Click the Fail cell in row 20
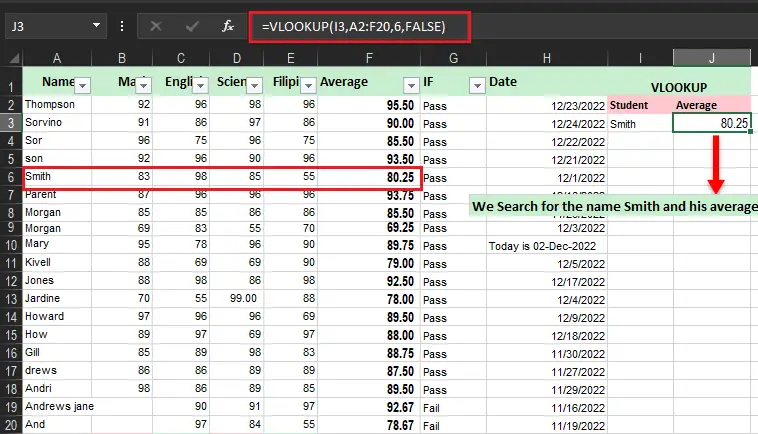This screenshot has width=758, height=434. point(453,426)
